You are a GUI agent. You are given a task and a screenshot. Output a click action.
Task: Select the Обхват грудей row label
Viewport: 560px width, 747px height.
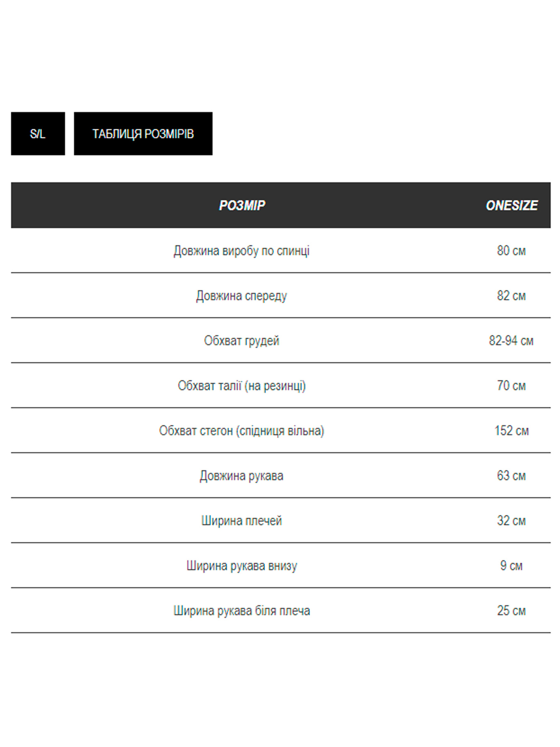pos(241,341)
